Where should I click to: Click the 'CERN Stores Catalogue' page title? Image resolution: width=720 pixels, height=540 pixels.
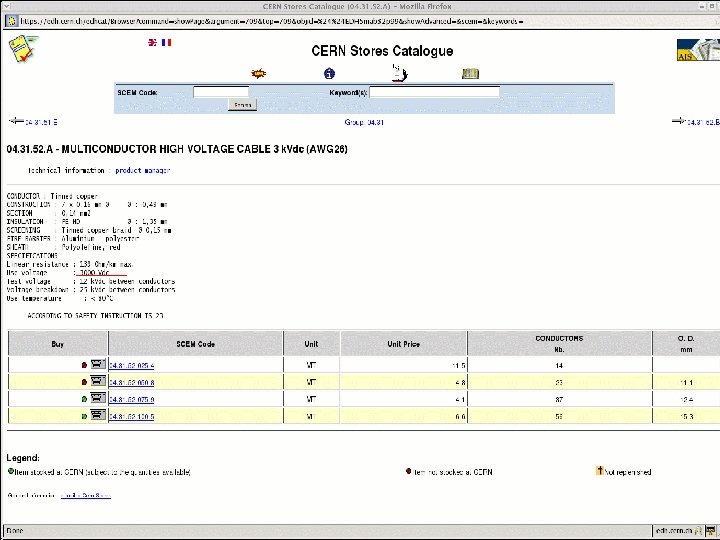(x=382, y=51)
